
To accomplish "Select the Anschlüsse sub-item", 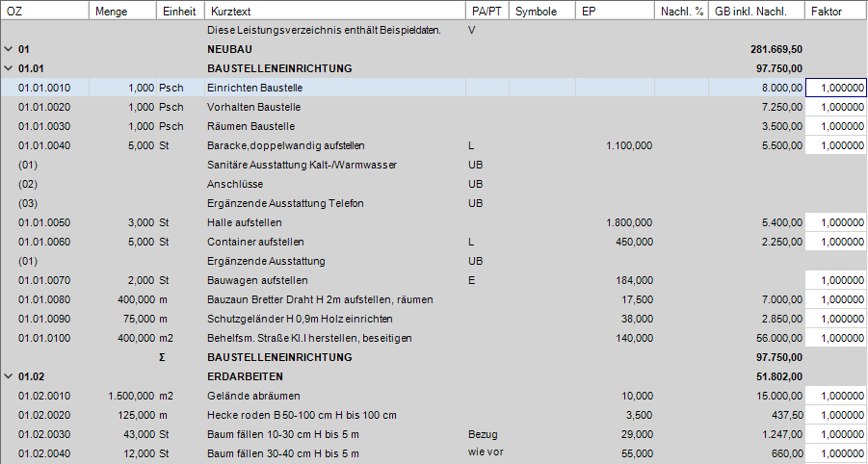I will tap(235, 184).
